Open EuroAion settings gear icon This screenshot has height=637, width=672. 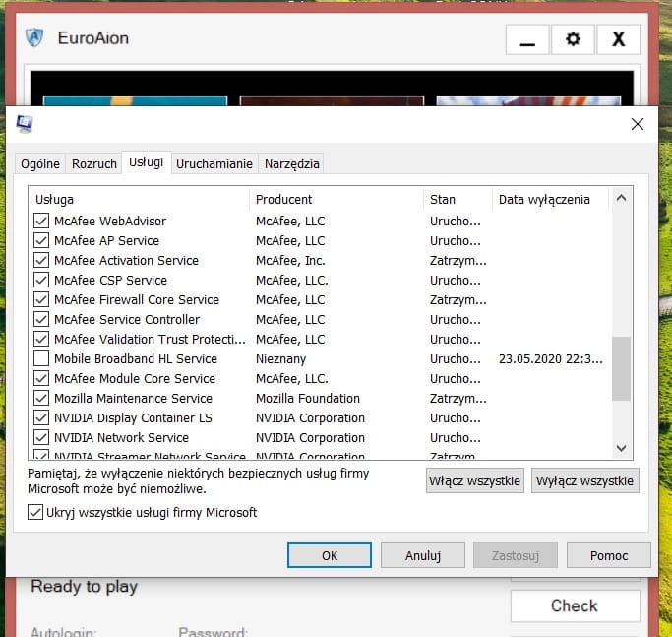[x=573, y=39]
